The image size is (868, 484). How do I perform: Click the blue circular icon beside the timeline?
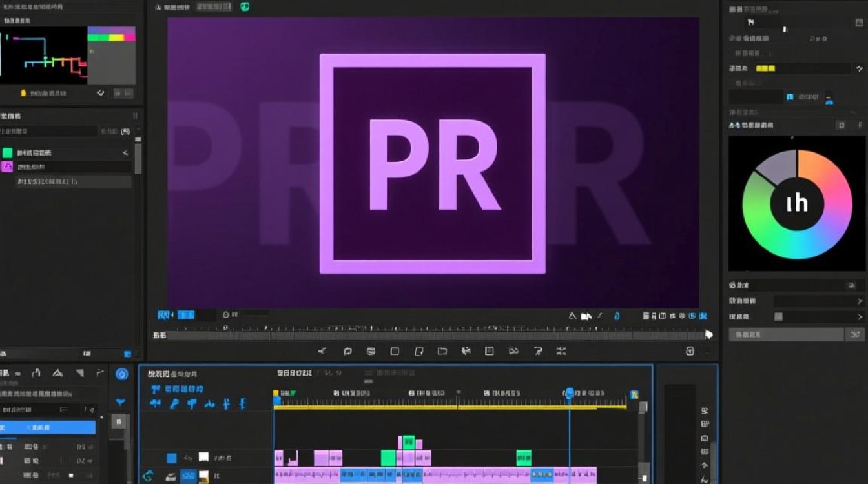tap(121, 374)
